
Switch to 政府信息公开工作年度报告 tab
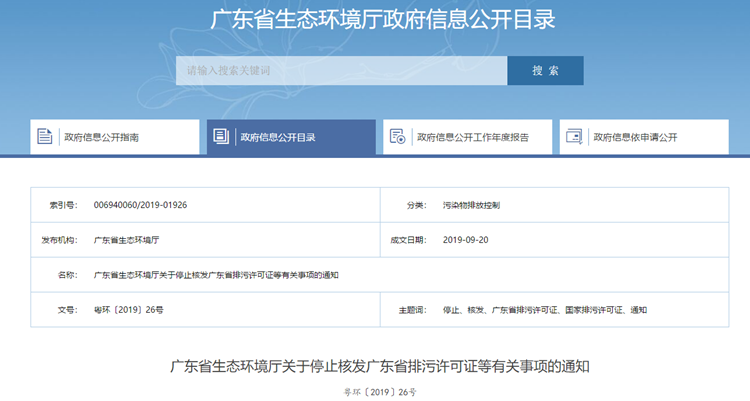click(472, 137)
